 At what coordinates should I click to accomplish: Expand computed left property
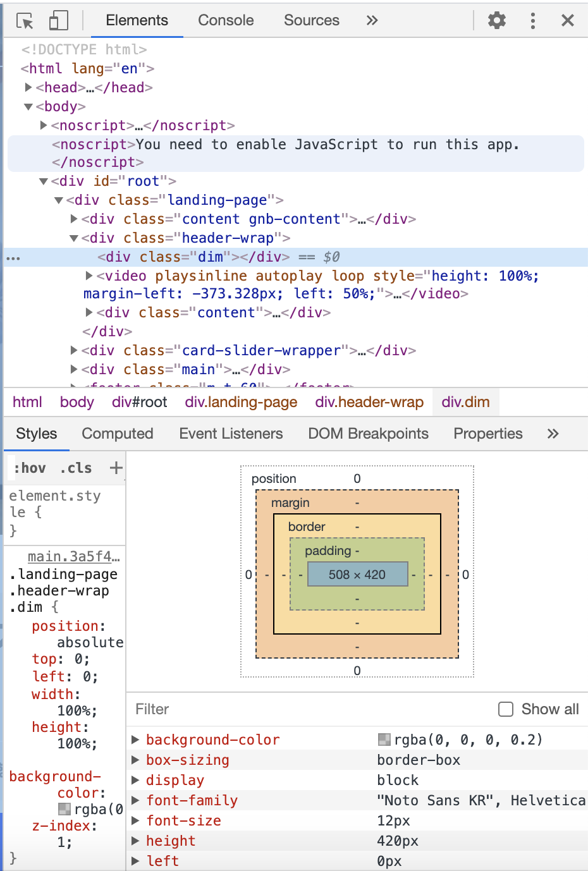coord(135,861)
